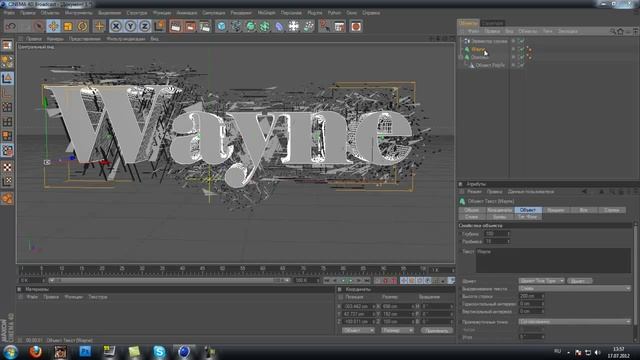The width and height of the screenshot is (640, 360).
Task: Click the timeline frame ruler
Action: tap(223, 269)
